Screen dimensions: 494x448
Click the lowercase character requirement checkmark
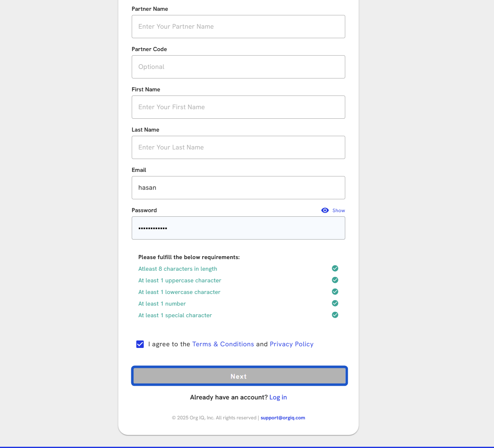335,292
